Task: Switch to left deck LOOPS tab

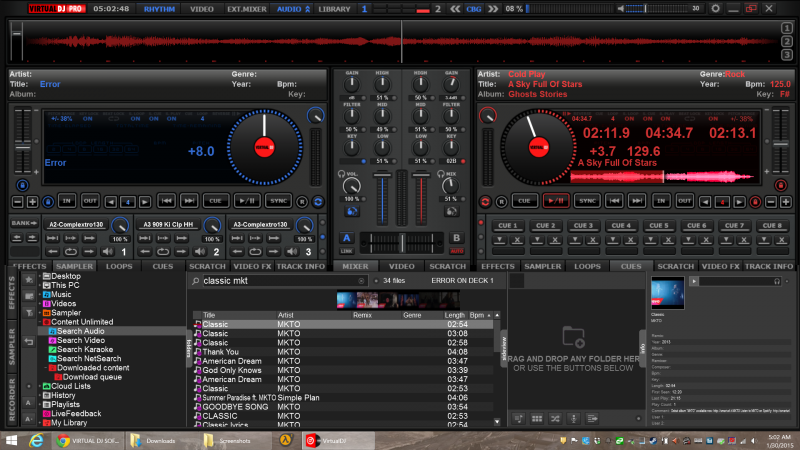Action: tap(119, 266)
